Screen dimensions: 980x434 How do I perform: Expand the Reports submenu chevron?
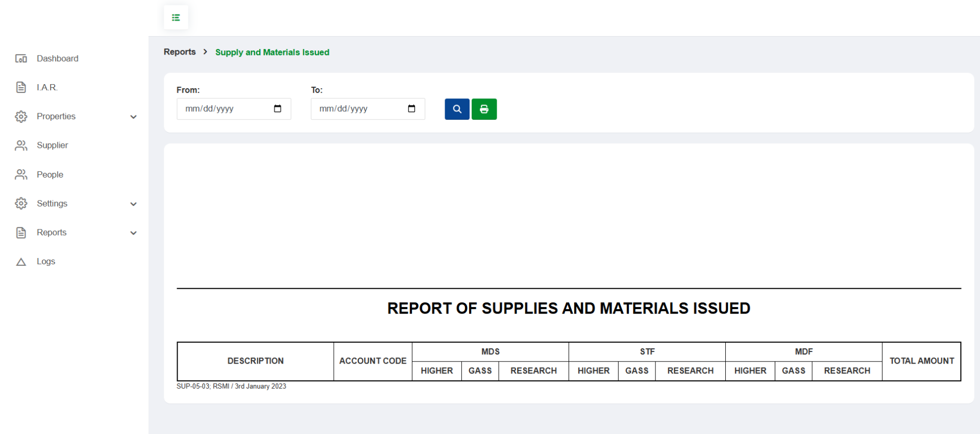pos(133,233)
